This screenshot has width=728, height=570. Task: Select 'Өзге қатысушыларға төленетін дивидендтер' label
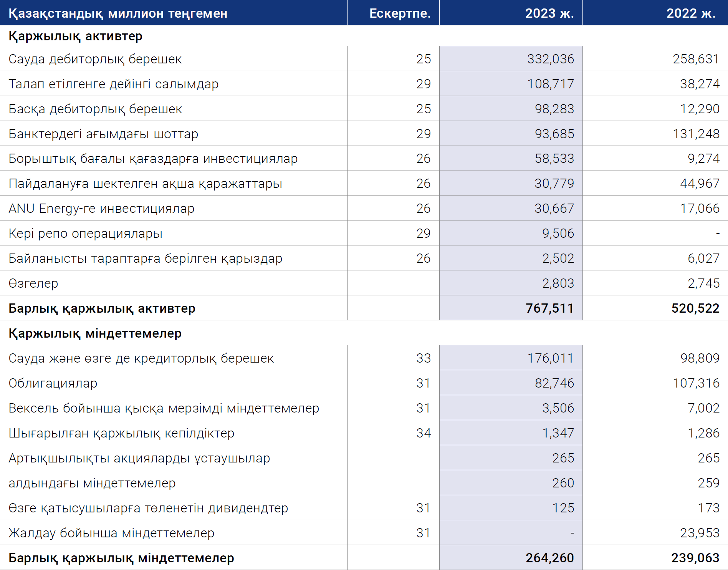coord(148,508)
